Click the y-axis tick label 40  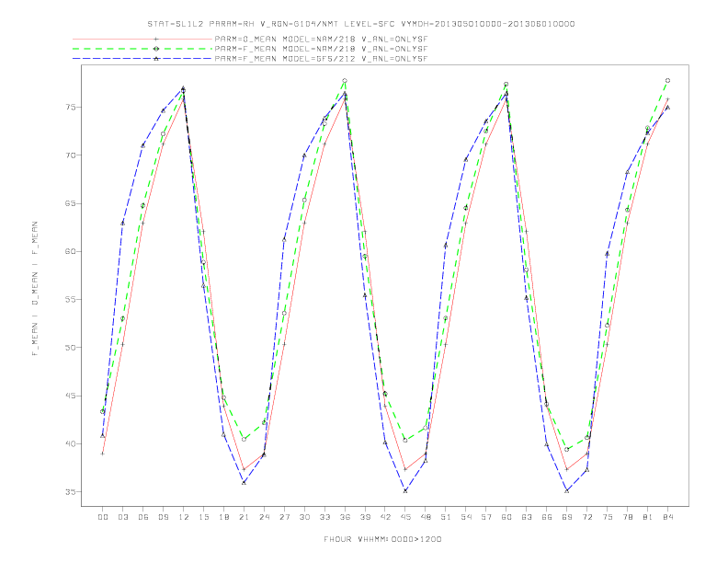coord(71,443)
